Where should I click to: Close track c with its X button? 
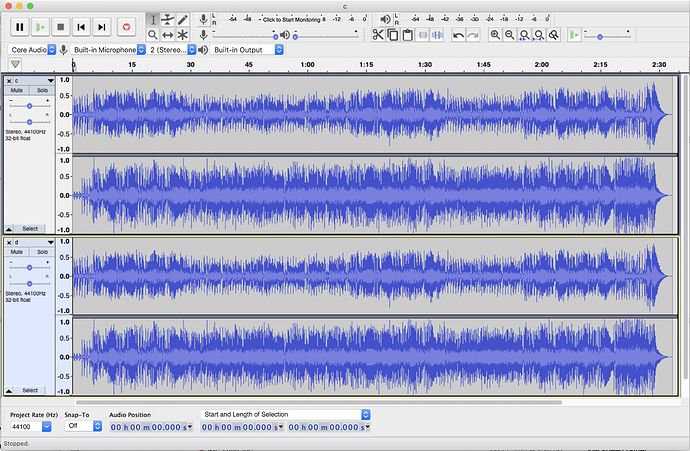pyautogui.click(x=9, y=81)
